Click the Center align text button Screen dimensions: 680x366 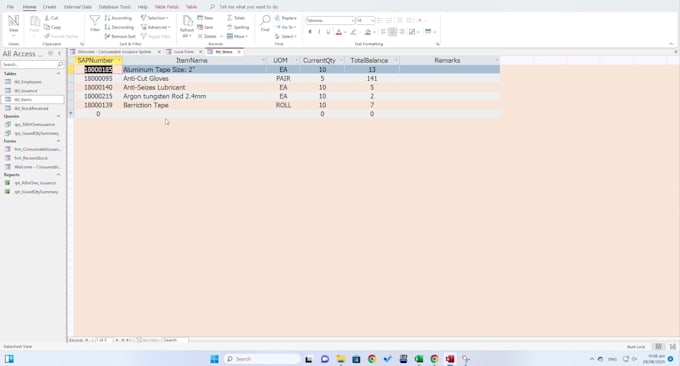[x=392, y=32]
